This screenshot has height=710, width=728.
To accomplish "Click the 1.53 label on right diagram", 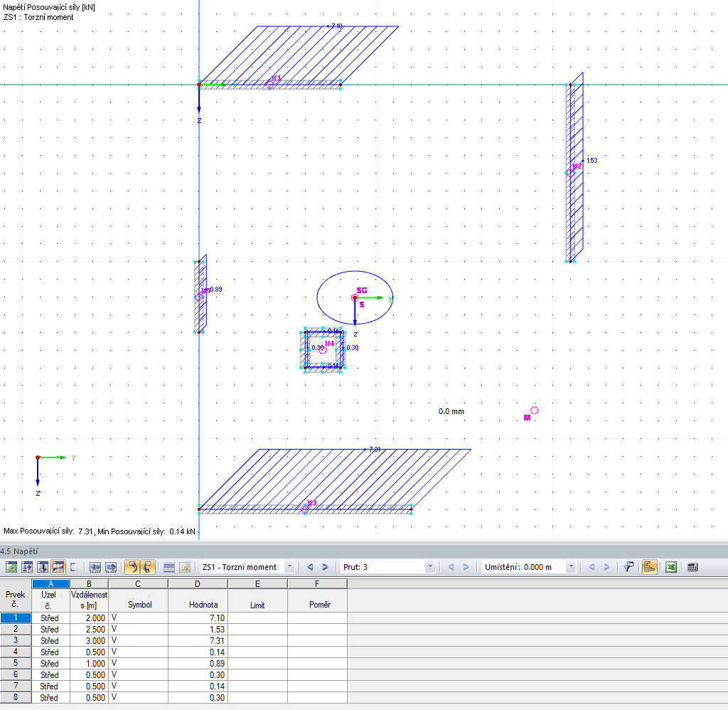I will (592, 161).
